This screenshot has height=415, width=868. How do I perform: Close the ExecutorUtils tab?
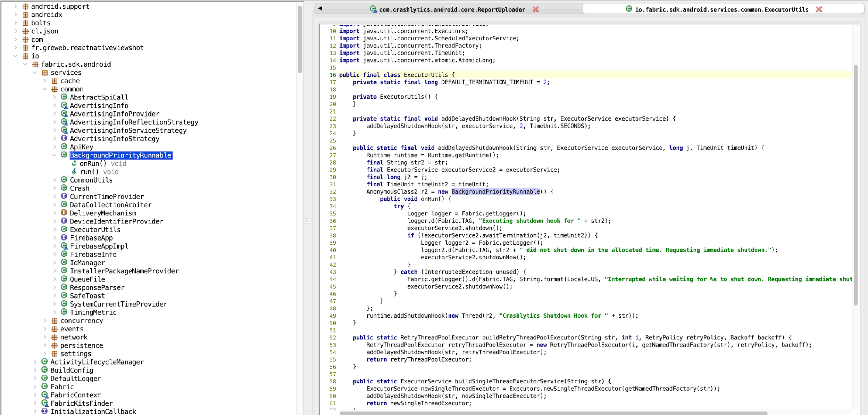(x=819, y=9)
